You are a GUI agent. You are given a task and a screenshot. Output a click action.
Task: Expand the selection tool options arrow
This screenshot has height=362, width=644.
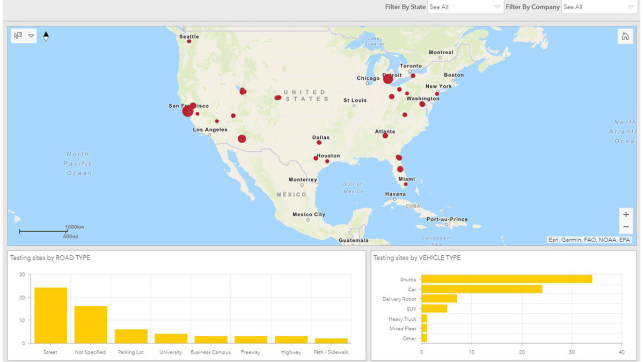point(31,35)
